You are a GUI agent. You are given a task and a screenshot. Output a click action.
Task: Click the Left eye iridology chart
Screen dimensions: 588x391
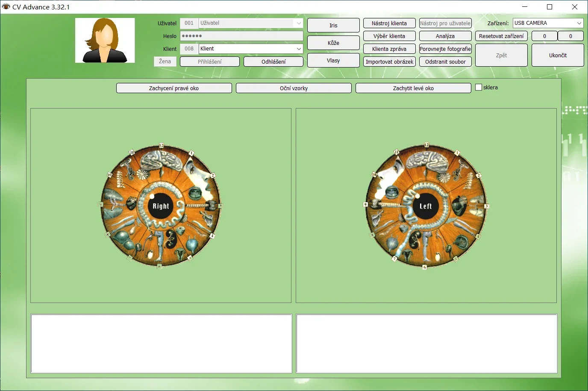click(426, 206)
